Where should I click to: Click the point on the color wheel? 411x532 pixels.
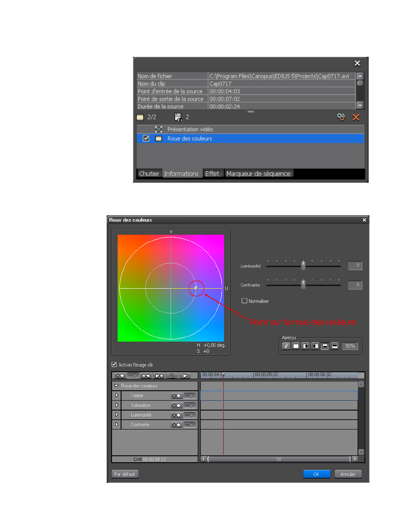pyautogui.click(x=196, y=288)
